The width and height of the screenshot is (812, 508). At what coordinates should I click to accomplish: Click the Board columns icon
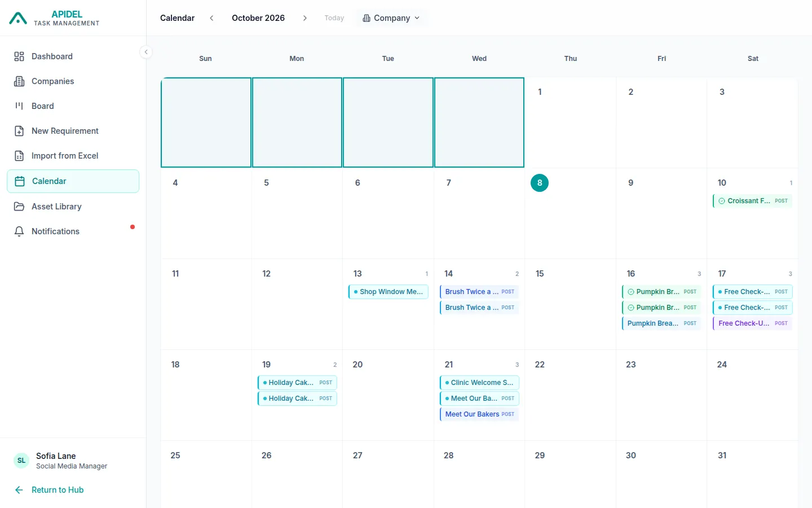click(19, 106)
